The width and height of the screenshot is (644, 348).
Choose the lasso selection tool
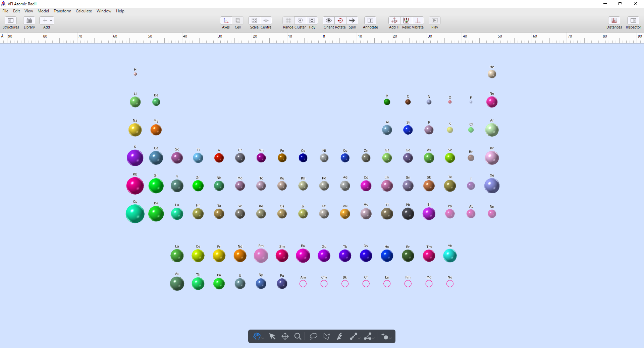coord(313,336)
